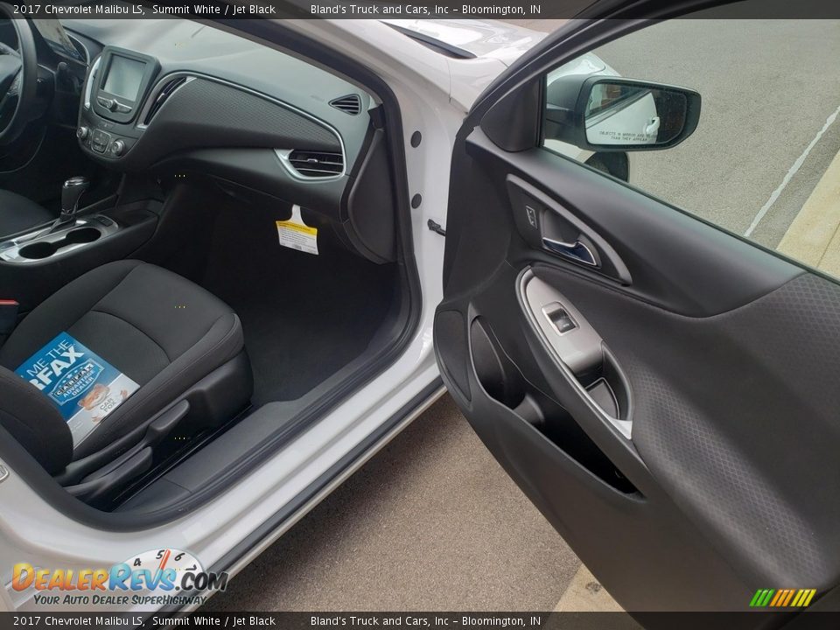Click the 'Revs' lettering in the logo
840x630 pixels.
(140, 577)
